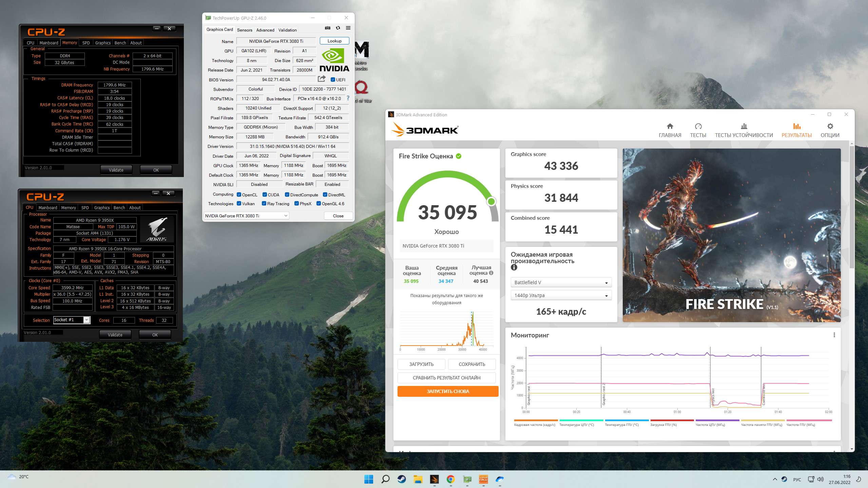The height and width of the screenshot is (488, 868).
Task: Open Google Chrome from taskbar
Action: [x=450, y=479]
